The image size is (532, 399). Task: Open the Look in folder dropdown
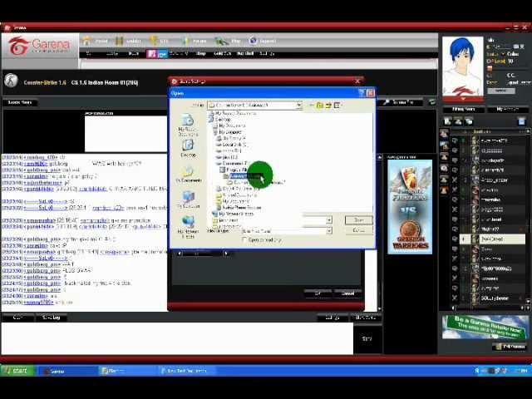point(299,106)
